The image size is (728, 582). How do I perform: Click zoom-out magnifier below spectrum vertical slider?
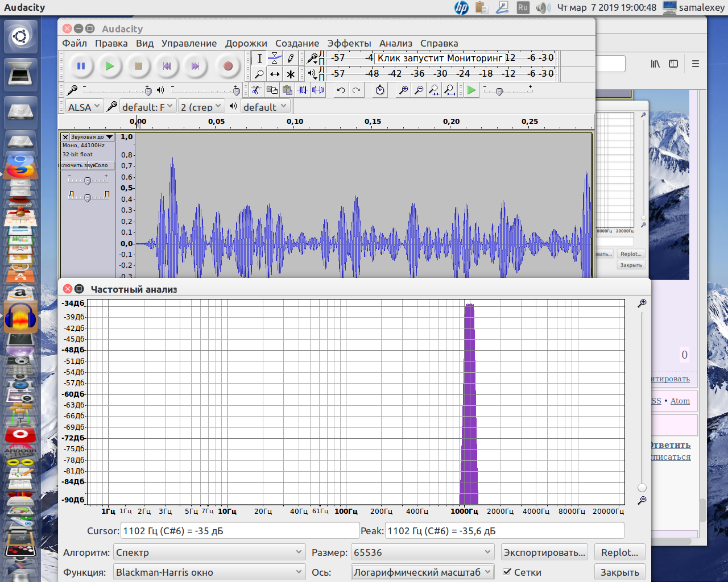pos(642,501)
